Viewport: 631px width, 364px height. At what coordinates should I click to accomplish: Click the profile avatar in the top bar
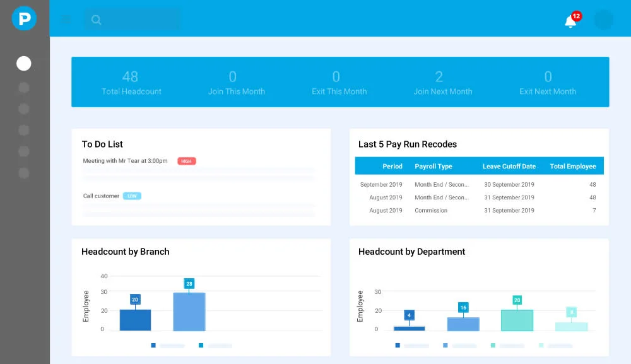click(603, 20)
